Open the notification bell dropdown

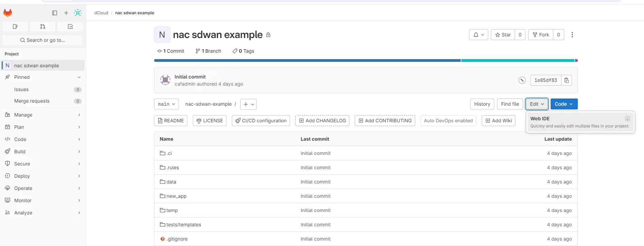[x=479, y=35]
